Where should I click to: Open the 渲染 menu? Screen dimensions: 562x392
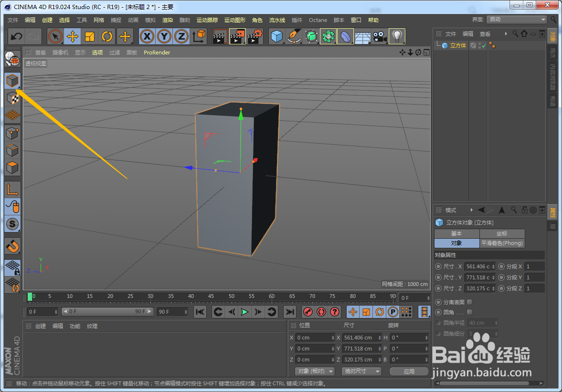168,20
